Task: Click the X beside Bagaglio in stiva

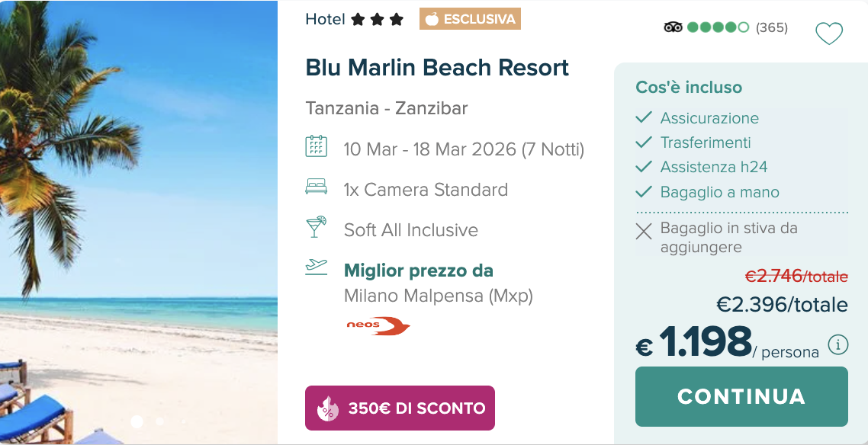Action: coord(641,231)
